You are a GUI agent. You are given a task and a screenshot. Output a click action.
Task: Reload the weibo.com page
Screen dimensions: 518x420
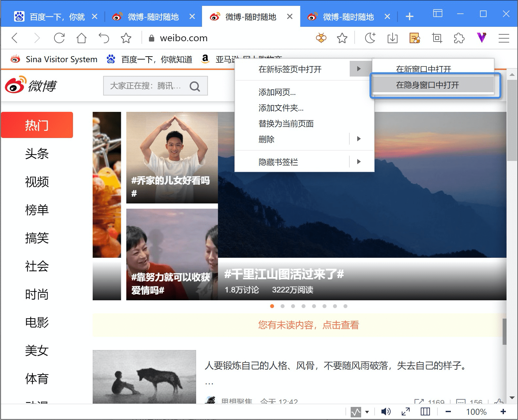[59, 38]
